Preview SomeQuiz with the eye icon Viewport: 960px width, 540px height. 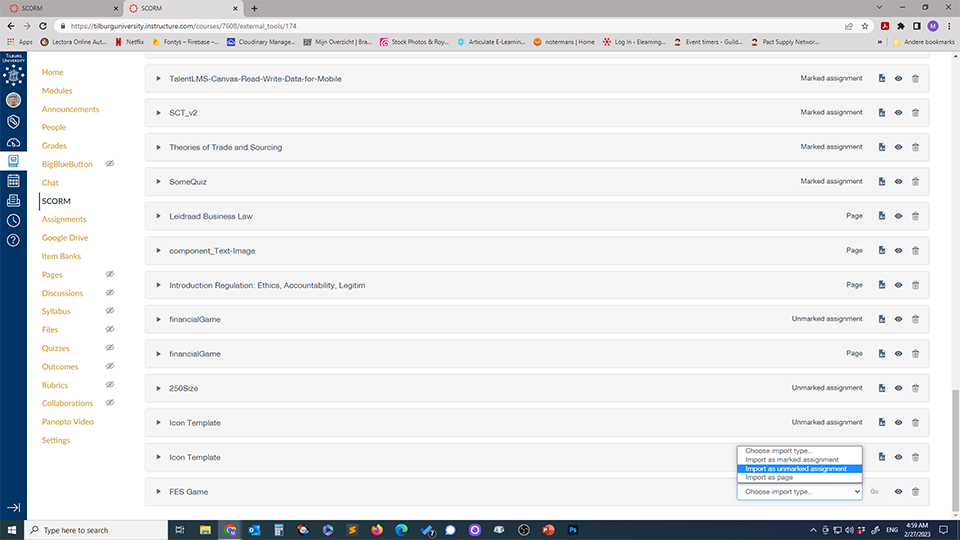pos(898,182)
